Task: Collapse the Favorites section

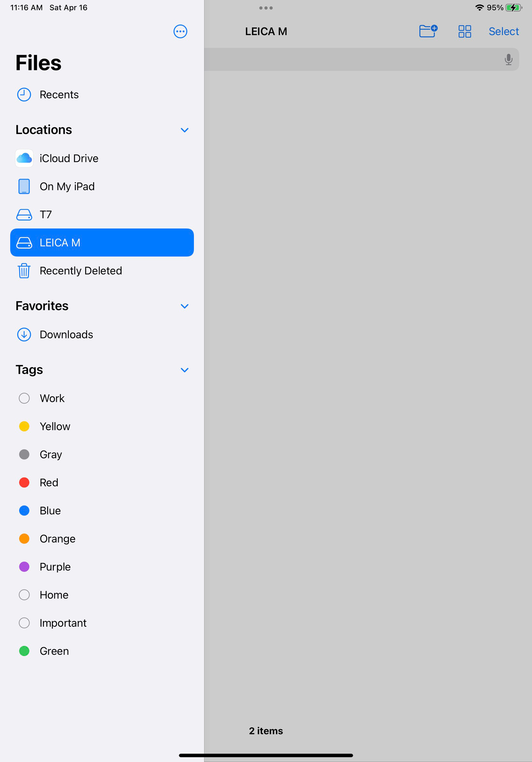Action: (185, 306)
